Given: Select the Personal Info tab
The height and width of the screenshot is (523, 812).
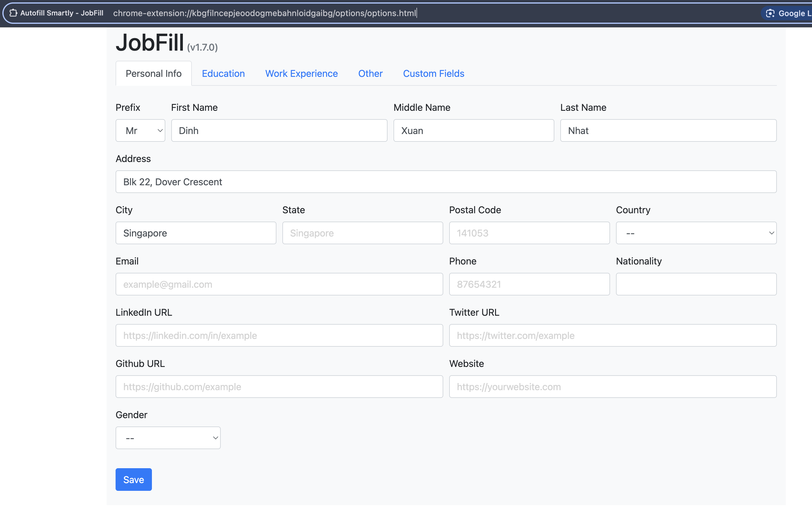Looking at the screenshot, I should (153, 73).
